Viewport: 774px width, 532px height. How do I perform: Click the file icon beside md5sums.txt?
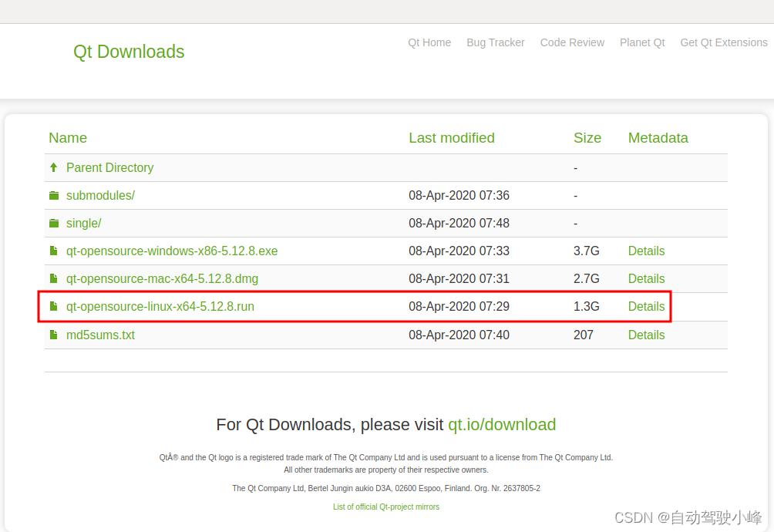coord(54,335)
